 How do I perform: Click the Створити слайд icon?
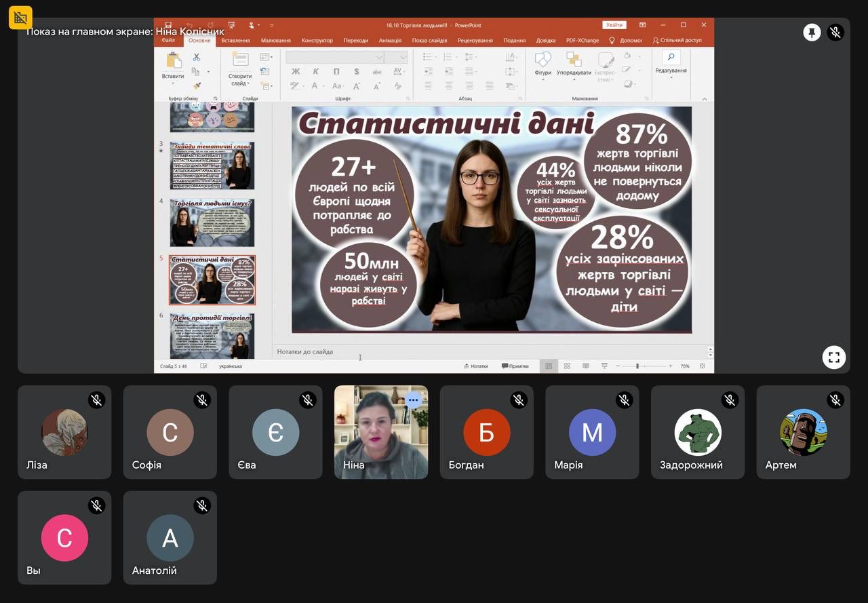(240, 60)
